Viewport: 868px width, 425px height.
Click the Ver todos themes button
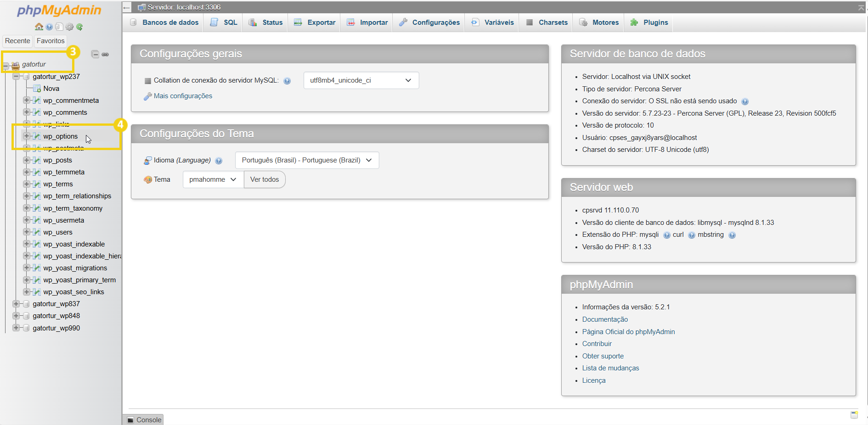pos(265,179)
